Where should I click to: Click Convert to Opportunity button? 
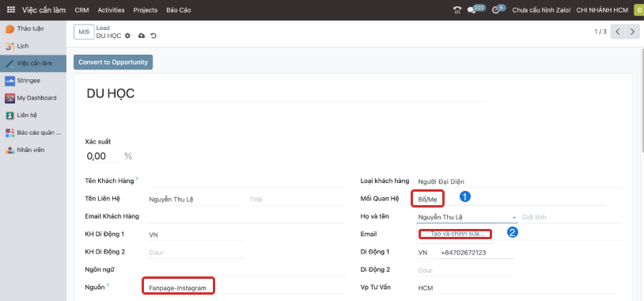click(113, 62)
